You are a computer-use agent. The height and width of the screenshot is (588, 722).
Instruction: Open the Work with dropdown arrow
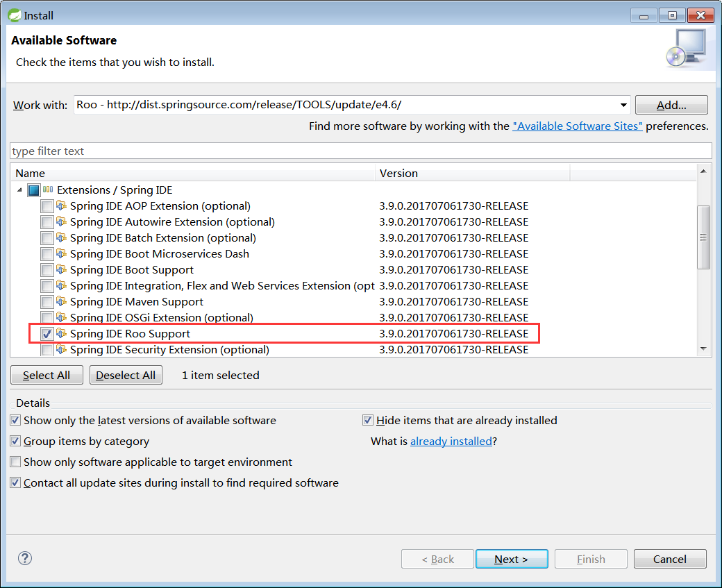623,105
